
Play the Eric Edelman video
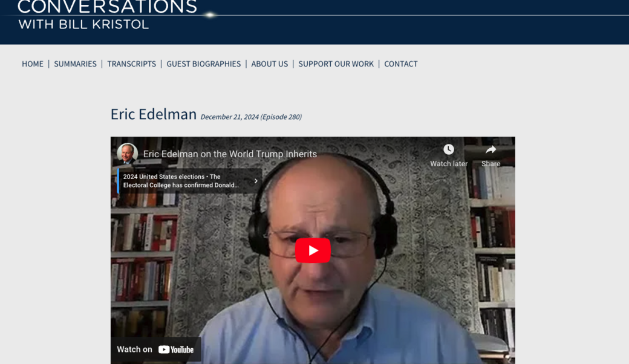[313, 250]
